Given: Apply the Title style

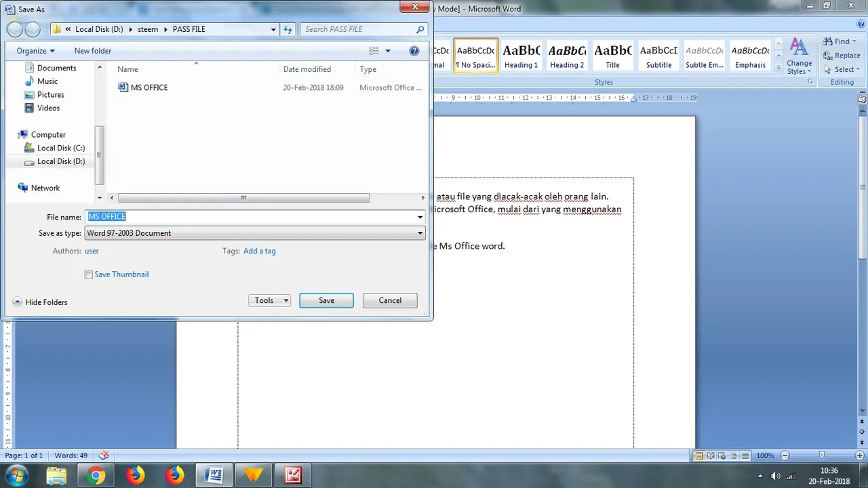Looking at the screenshot, I should pyautogui.click(x=612, y=56).
